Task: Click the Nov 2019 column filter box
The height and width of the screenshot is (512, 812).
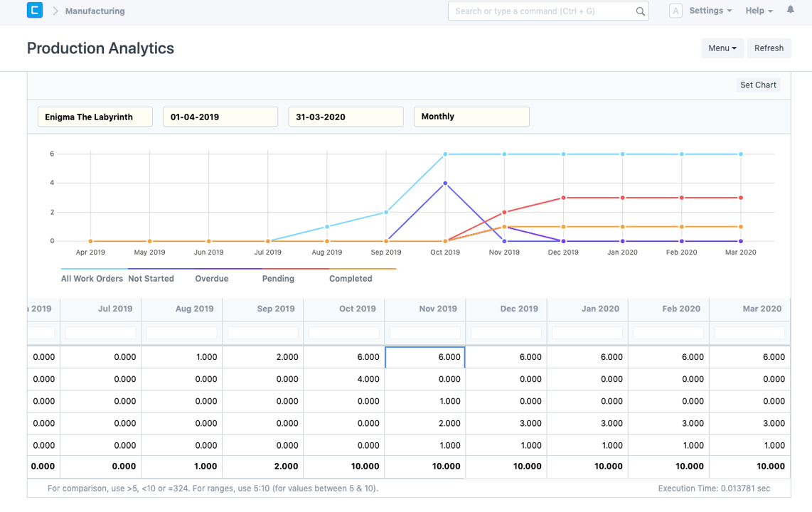Action: coord(424,333)
